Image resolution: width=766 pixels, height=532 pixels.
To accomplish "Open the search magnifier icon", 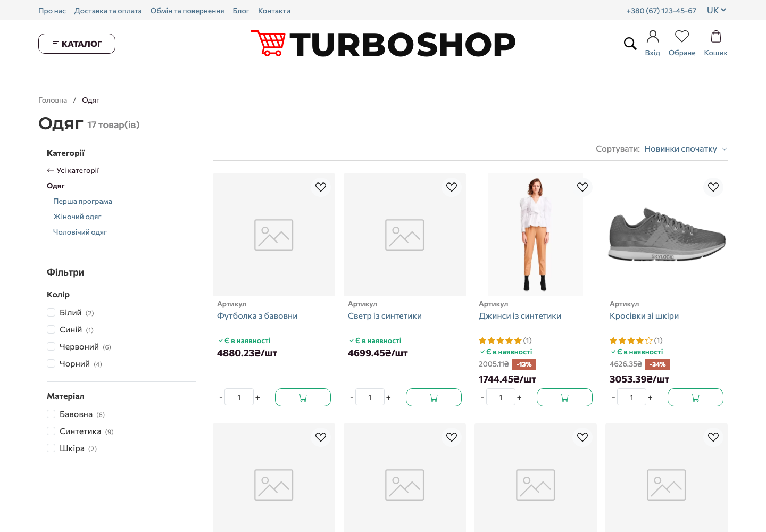I will [630, 44].
